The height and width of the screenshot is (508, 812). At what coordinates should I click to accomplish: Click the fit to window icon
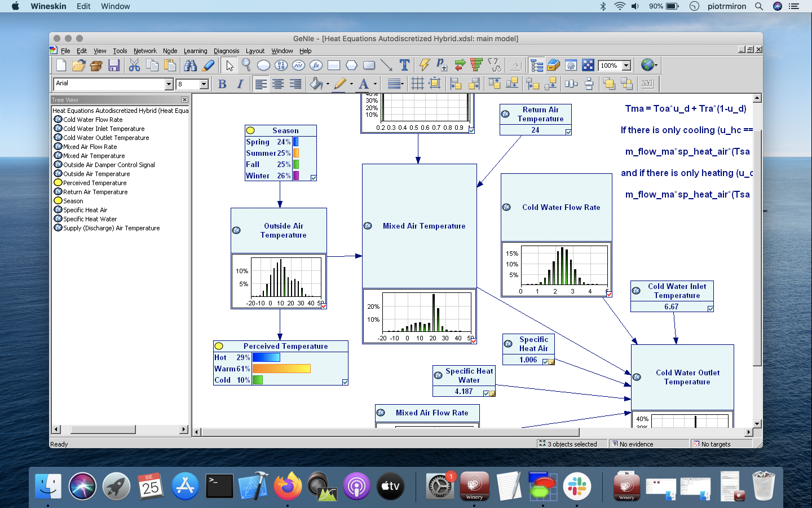[x=588, y=65]
